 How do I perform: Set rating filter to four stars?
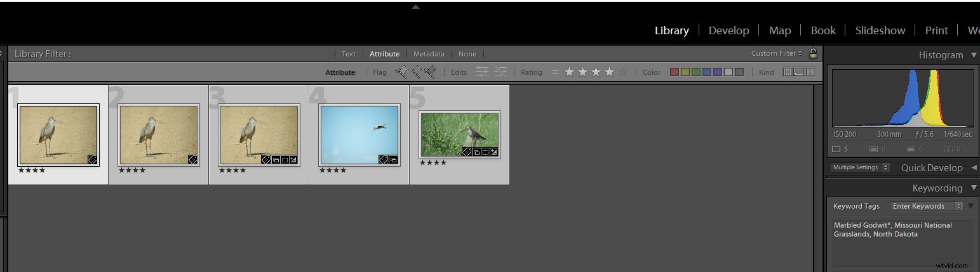610,72
